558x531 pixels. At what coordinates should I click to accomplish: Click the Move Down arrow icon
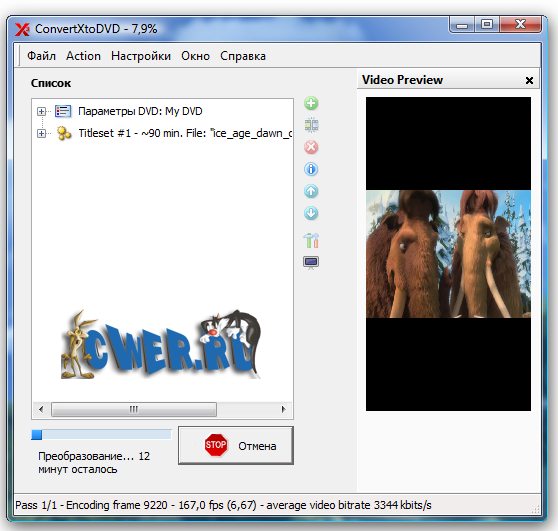311,213
